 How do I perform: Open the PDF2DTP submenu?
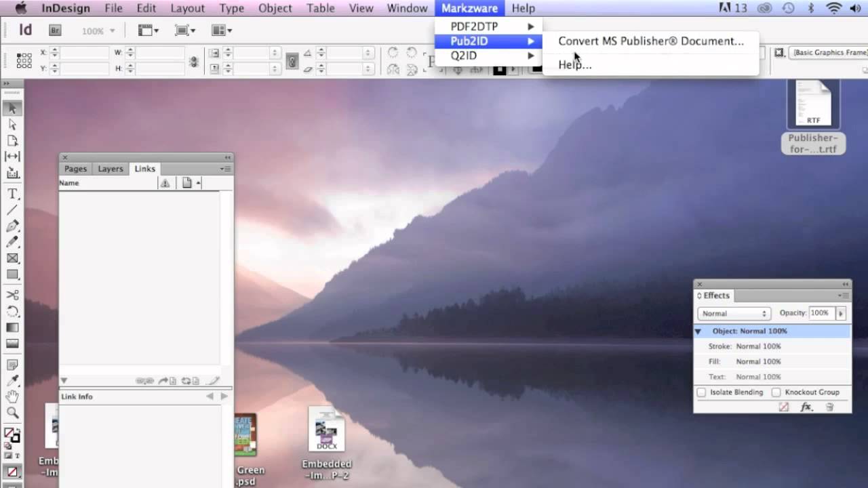click(488, 26)
